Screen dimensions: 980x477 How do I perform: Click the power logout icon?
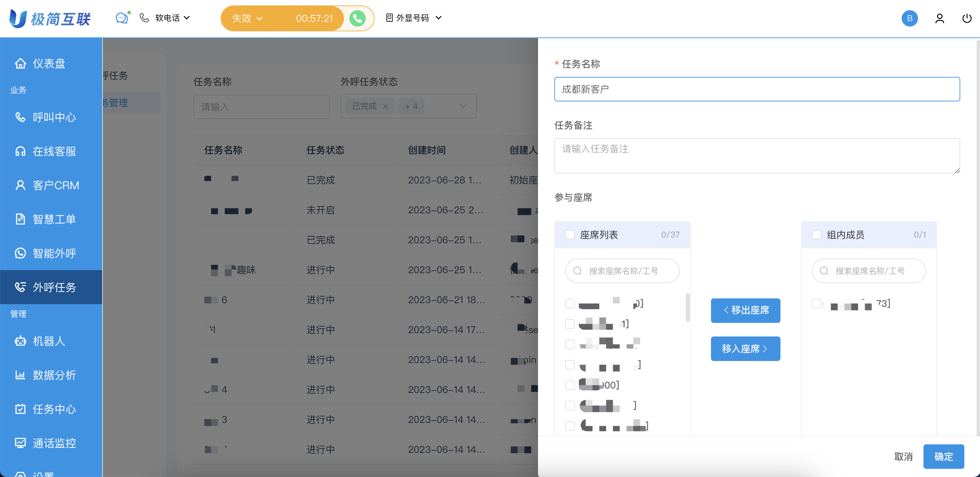967,18
